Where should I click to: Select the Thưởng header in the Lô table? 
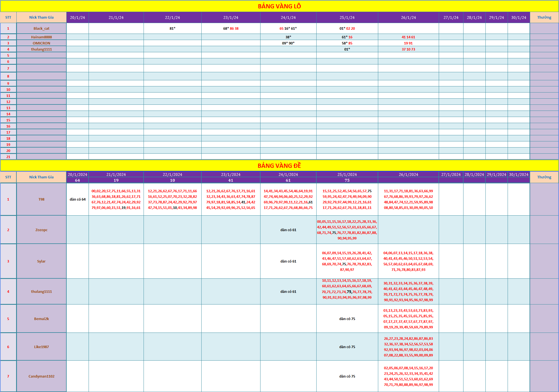click(x=544, y=17)
